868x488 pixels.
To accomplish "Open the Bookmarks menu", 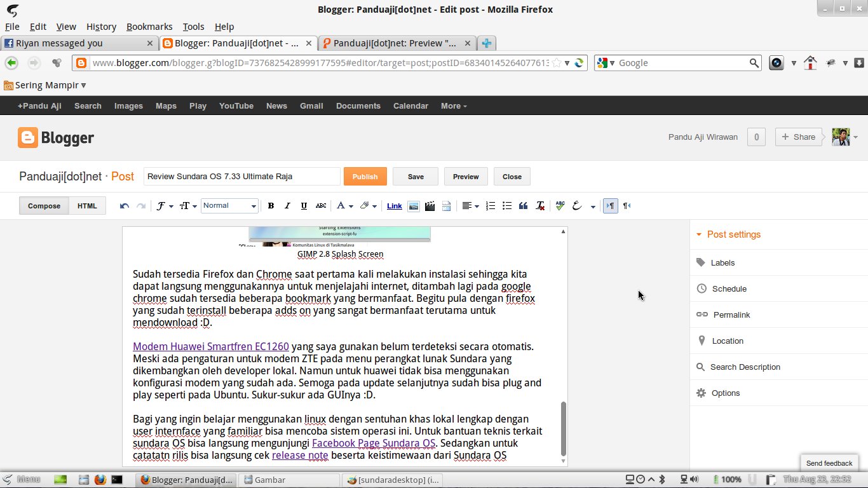I will pos(149,27).
